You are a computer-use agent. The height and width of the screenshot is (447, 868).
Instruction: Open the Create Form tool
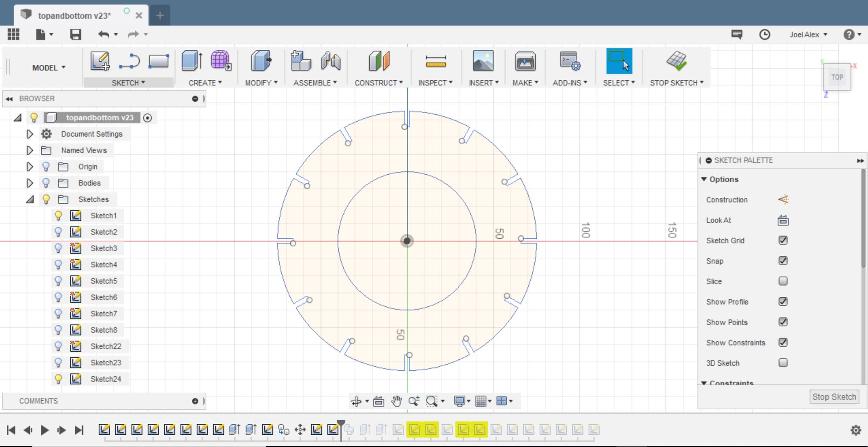click(221, 61)
